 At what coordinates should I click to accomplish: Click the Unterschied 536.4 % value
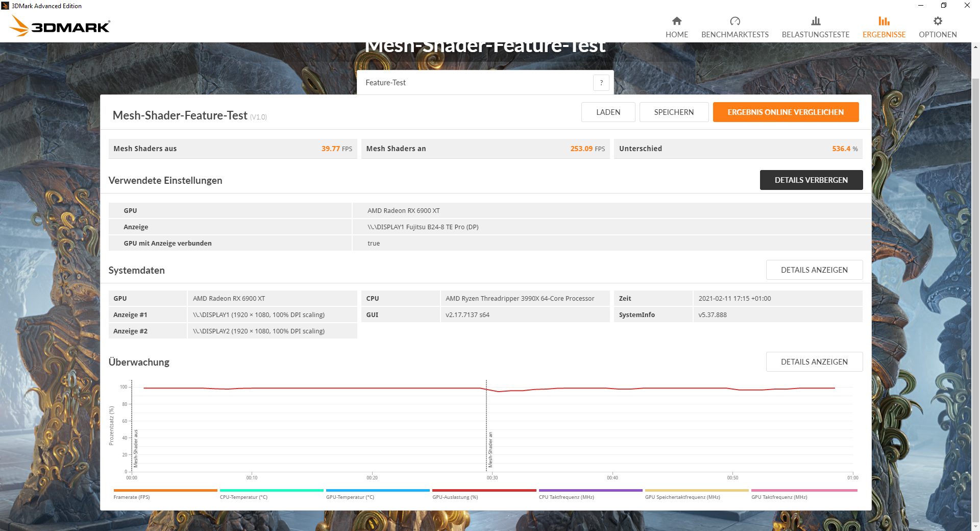pos(845,149)
